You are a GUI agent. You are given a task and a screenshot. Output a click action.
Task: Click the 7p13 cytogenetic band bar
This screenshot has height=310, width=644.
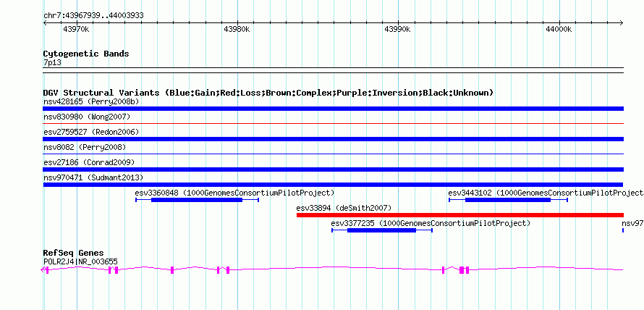[x=333, y=70]
